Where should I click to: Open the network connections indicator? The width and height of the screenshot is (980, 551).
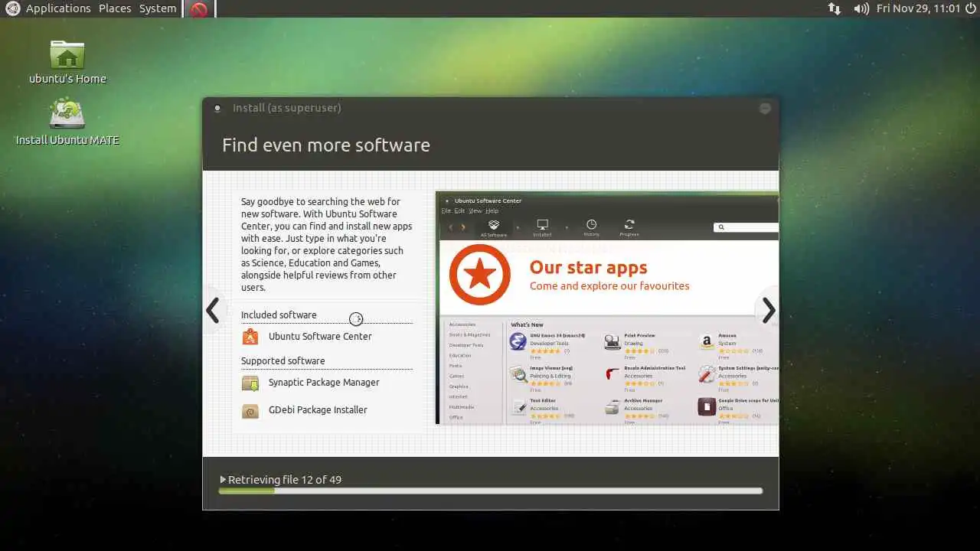tap(835, 8)
